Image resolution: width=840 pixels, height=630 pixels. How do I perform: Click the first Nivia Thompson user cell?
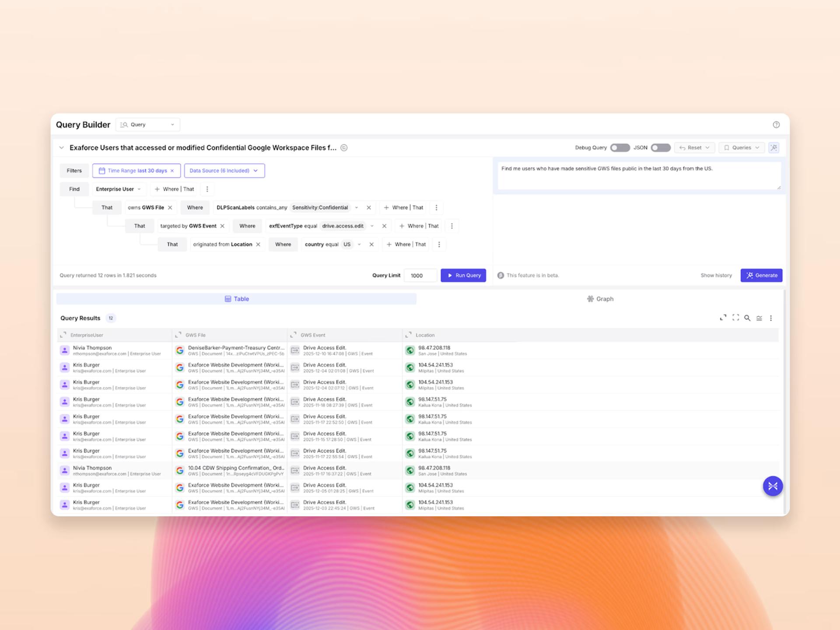(115, 350)
